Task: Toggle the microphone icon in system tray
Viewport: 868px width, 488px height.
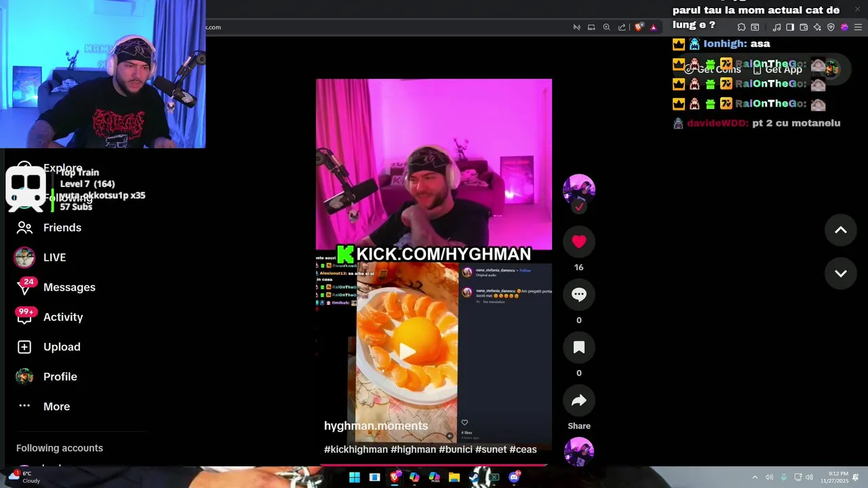Action: click(783, 477)
